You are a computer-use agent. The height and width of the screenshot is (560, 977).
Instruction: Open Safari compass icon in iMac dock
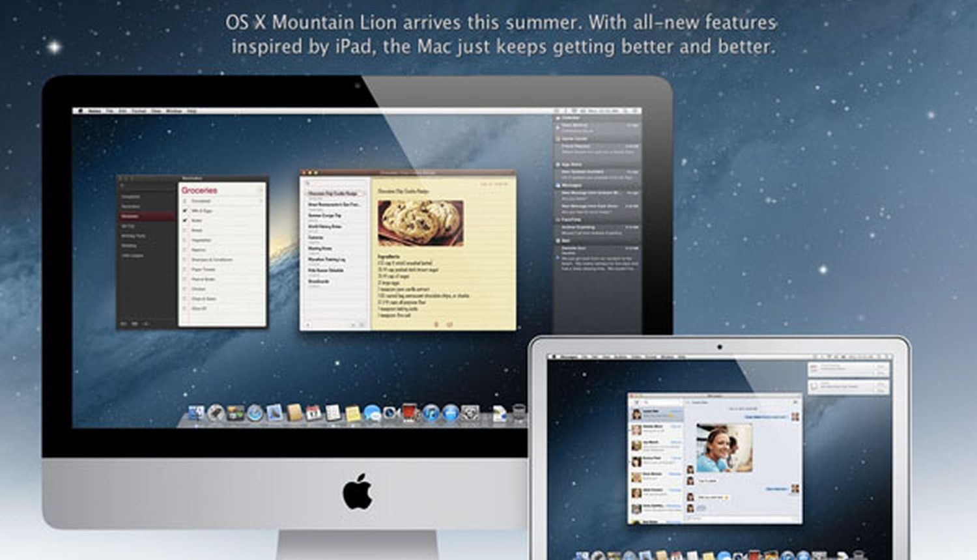click(x=255, y=413)
